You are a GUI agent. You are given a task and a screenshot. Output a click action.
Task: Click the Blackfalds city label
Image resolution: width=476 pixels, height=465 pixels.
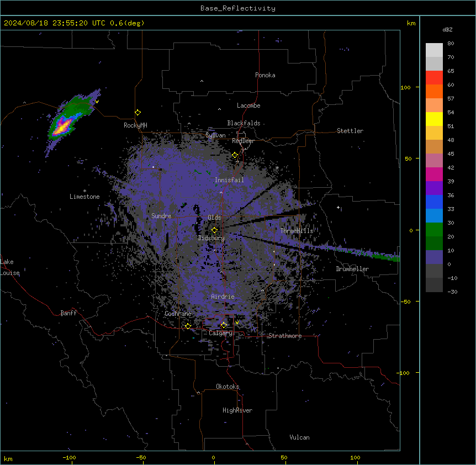coord(244,123)
